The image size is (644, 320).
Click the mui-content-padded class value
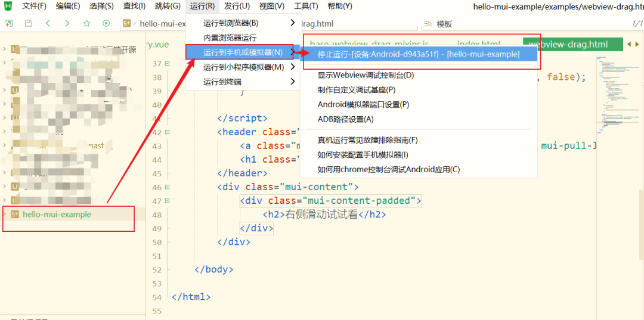pos(360,201)
